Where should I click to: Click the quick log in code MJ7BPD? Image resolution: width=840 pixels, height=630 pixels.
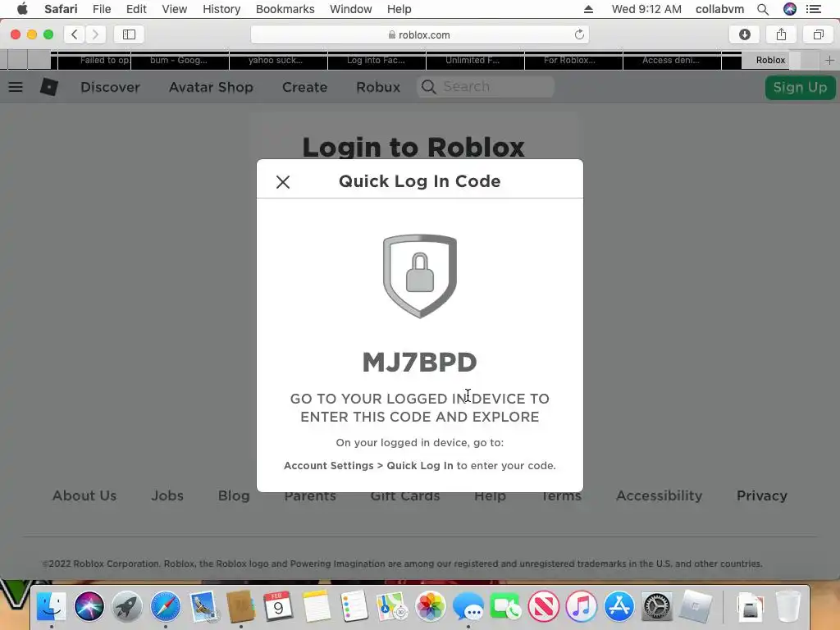(419, 362)
